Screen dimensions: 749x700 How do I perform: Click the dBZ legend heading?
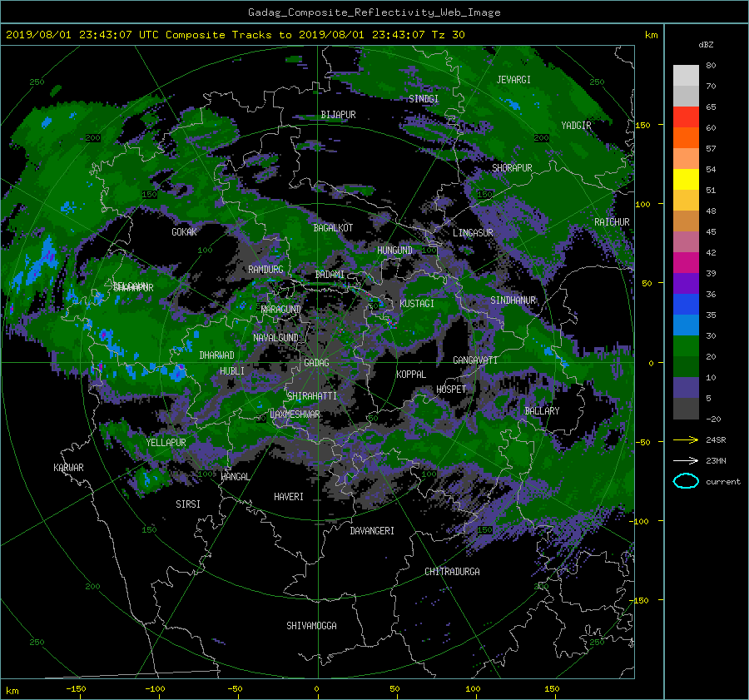tap(706, 45)
